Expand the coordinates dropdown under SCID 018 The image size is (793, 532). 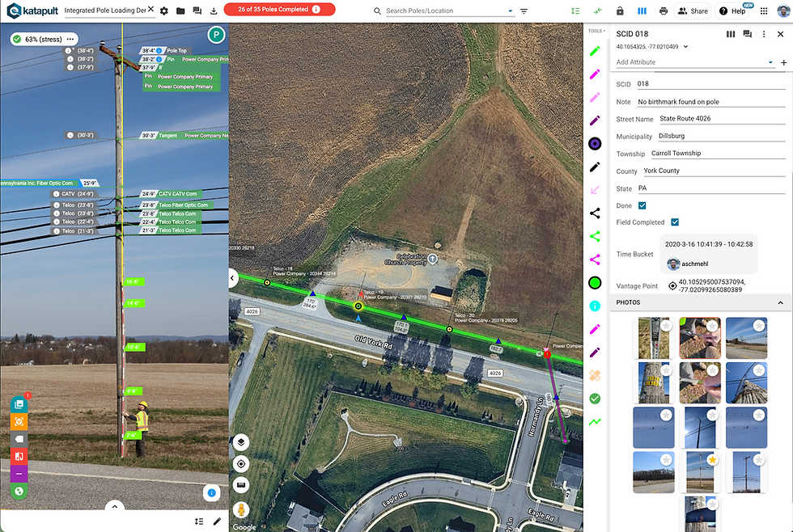686,46
